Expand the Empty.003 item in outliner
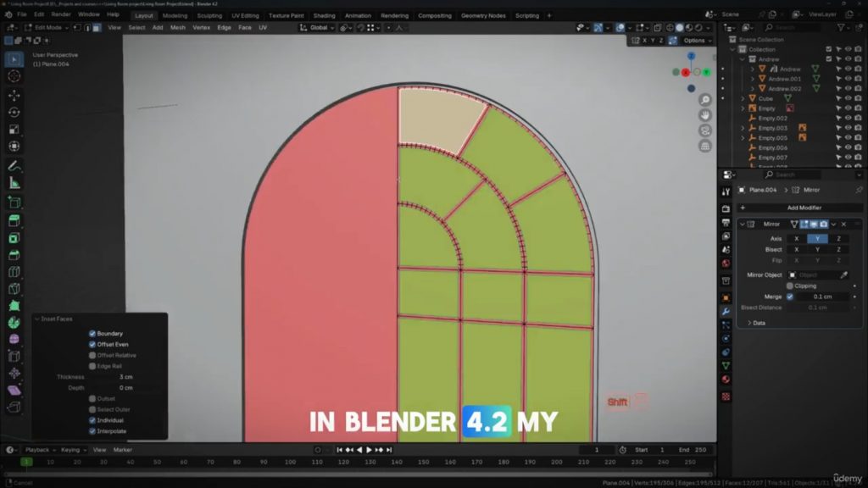Image resolution: width=868 pixels, height=488 pixels. point(743,128)
